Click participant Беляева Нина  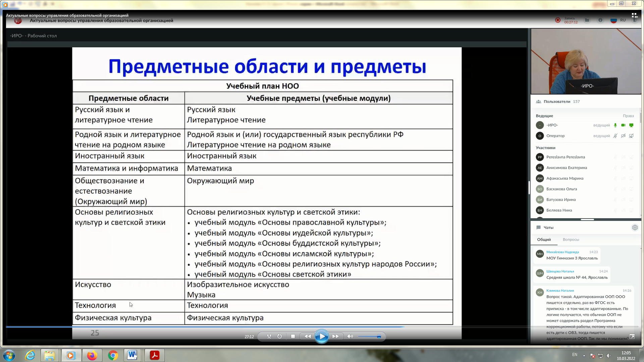559,210
